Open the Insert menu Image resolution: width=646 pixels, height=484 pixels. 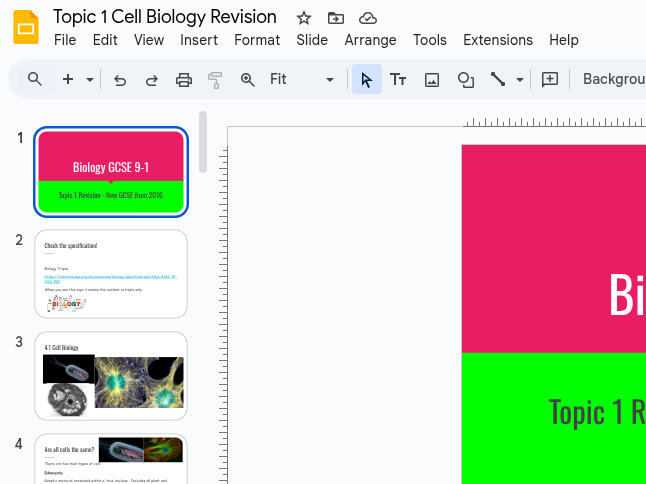pos(199,40)
